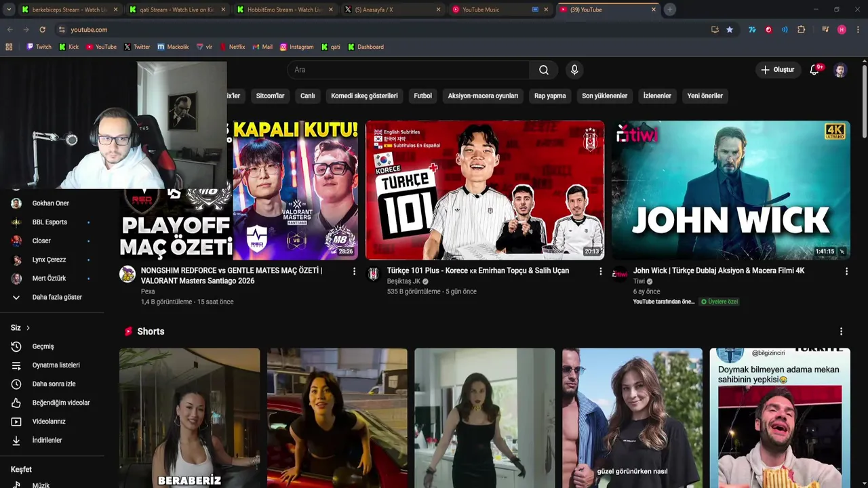Click the YouTube search magnifier button
This screenshot has width=868, height=488.
[544, 70]
